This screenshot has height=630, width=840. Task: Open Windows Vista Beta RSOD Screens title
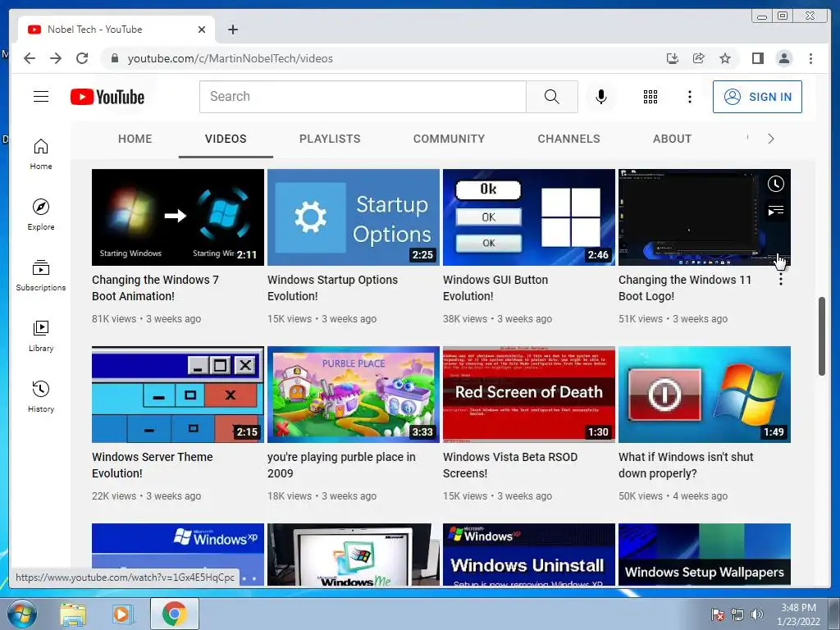pos(510,465)
